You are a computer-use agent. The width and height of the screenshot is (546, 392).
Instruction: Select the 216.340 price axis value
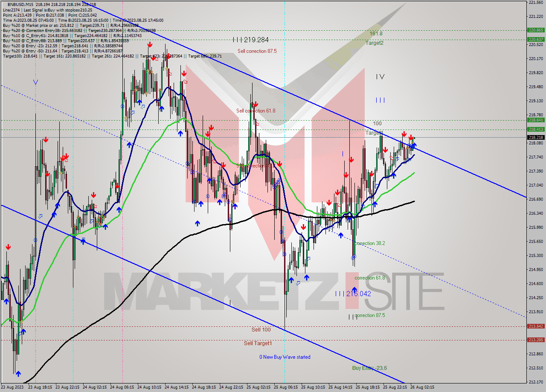point(536,213)
